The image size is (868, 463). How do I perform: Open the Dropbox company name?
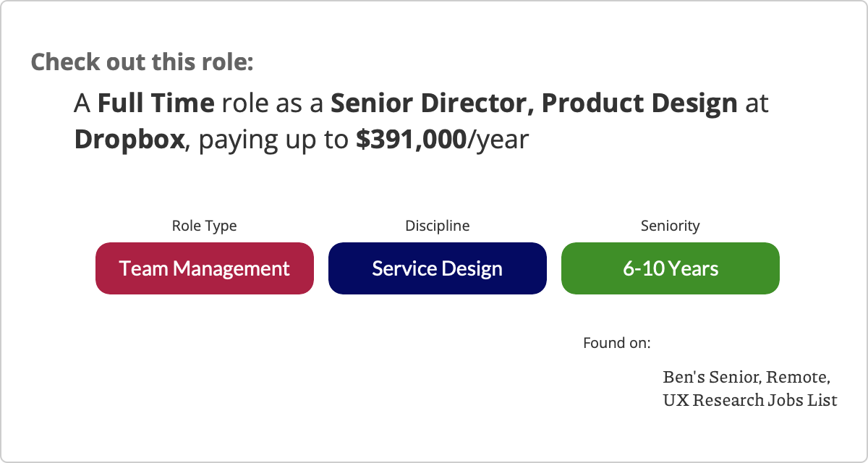coord(129,139)
